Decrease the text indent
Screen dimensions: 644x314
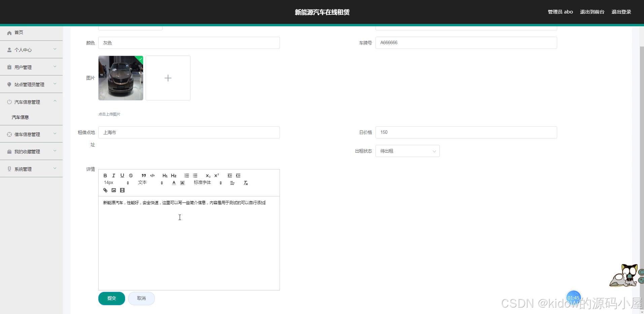[230, 176]
